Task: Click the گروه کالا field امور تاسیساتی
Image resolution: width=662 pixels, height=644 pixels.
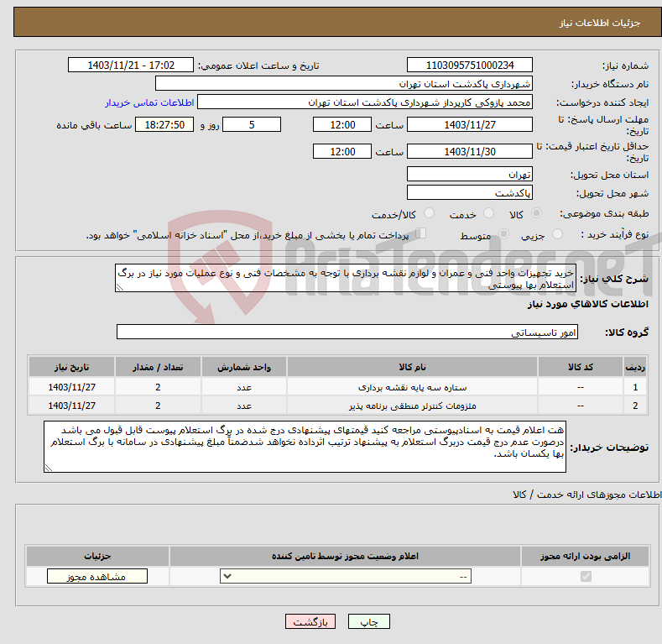Action: pyautogui.click(x=347, y=332)
